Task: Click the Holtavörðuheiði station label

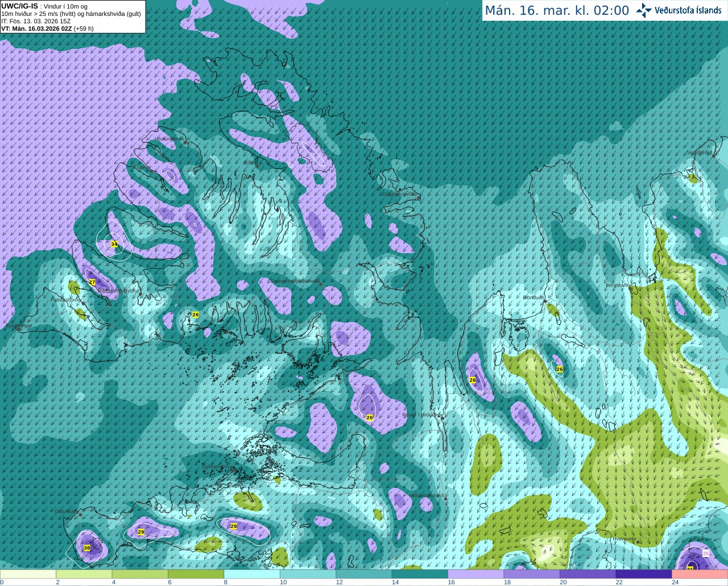Action: point(427,496)
